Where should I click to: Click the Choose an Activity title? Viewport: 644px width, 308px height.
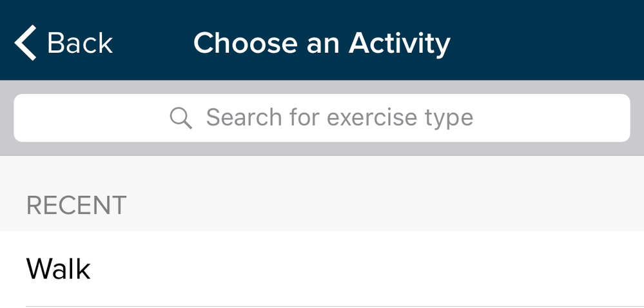click(x=322, y=44)
